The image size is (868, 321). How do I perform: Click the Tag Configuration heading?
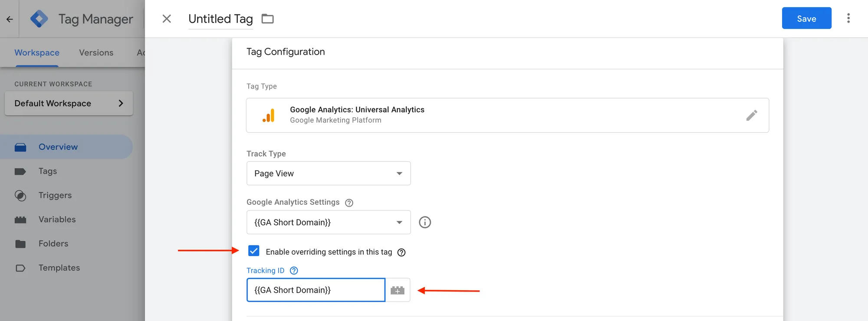[x=286, y=52]
